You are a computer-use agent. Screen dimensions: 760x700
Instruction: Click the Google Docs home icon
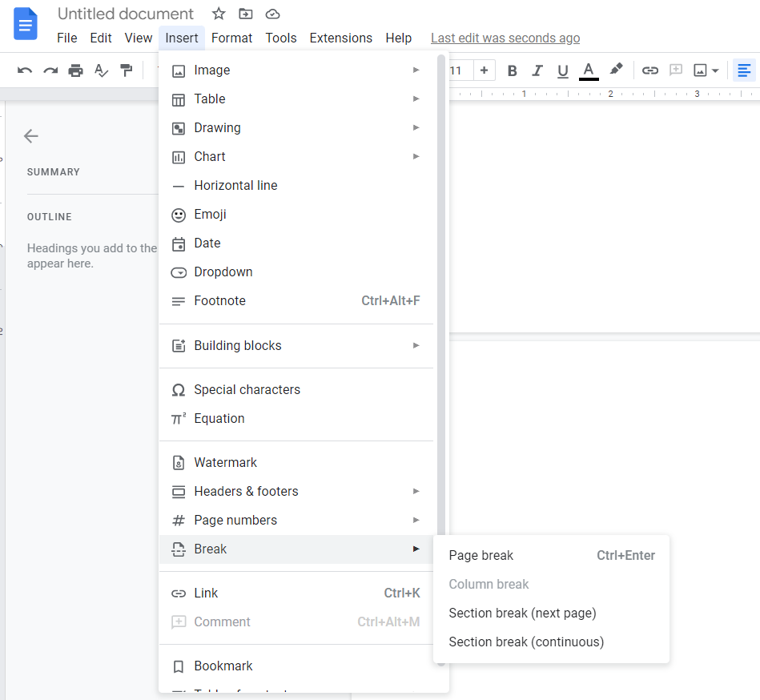tap(25, 24)
